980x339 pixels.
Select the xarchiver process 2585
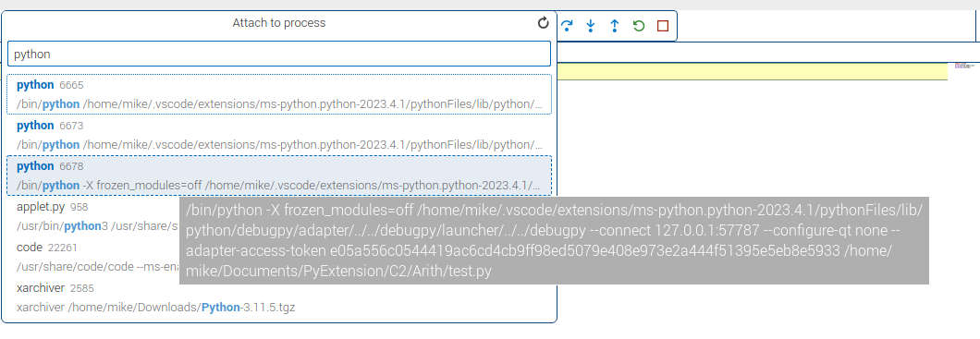tap(279, 297)
